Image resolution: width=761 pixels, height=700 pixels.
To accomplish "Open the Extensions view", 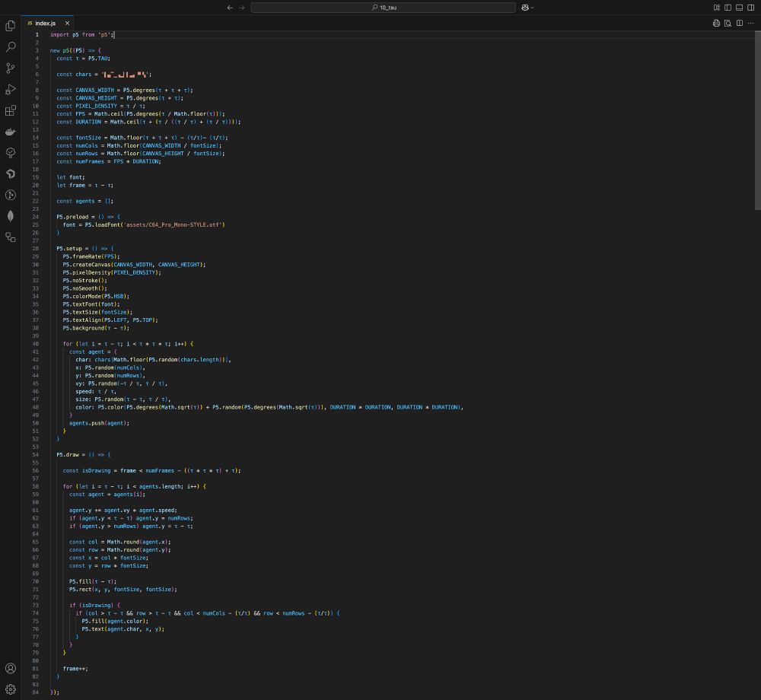I will pos(10,110).
